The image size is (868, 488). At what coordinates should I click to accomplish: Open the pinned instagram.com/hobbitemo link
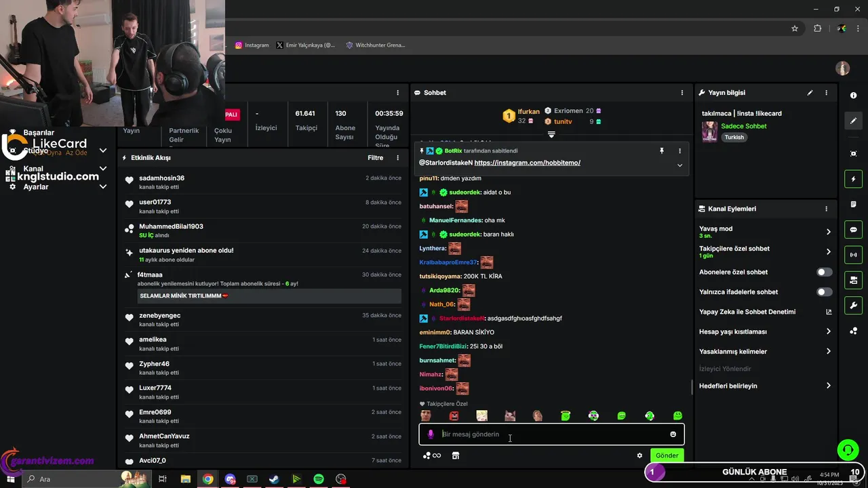(528, 163)
